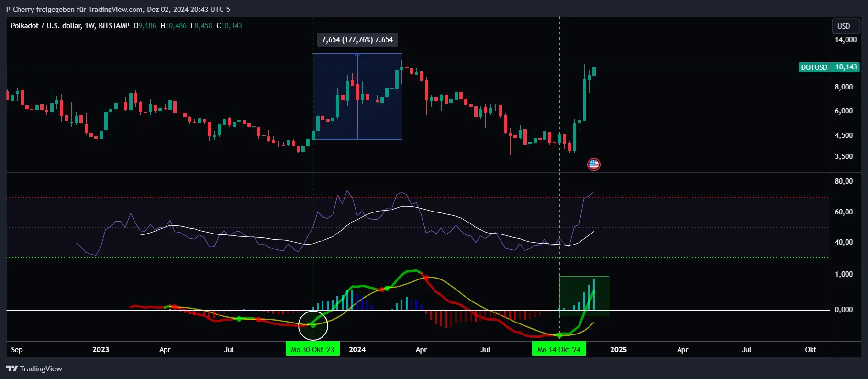This screenshot has height=379, width=868.
Task: Click the Okt label at the right of time axis
Action: pos(811,350)
